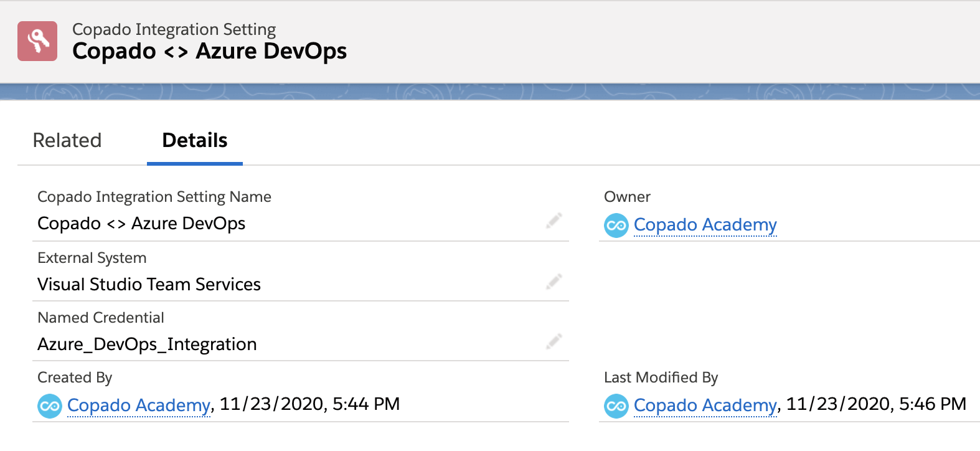Image resolution: width=980 pixels, height=451 pixels.
Task: Click the Visual Studio Team Services value
Action: pyautogui.click(x=149, y=285)
